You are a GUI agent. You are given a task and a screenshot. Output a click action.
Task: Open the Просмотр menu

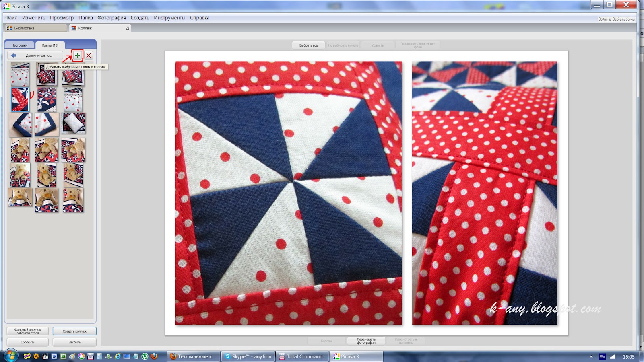(x=62, y=18)
